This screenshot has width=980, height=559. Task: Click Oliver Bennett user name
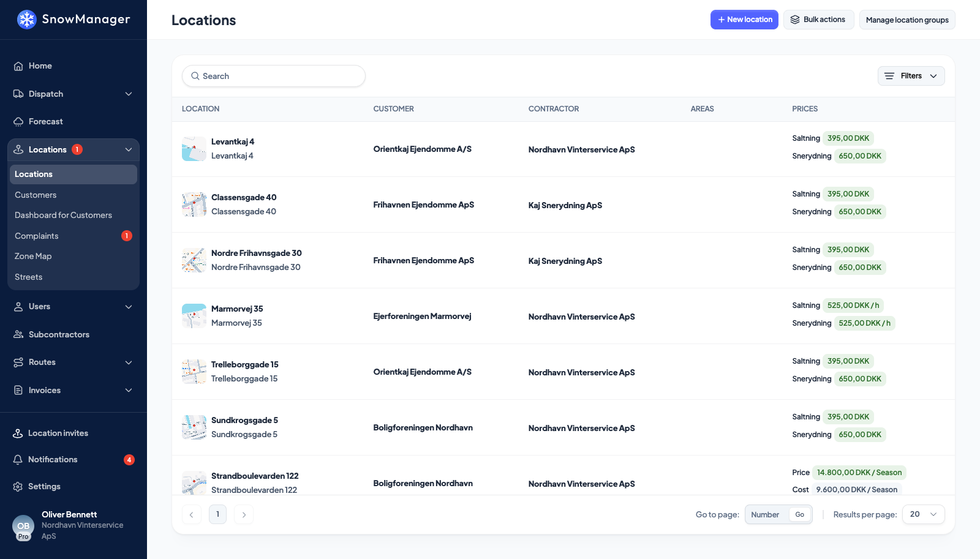[69, 515]
